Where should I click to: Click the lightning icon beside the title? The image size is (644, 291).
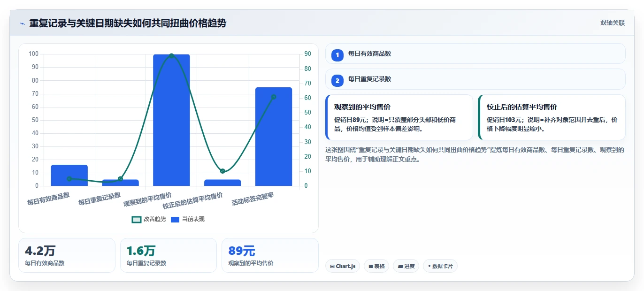click(x=22, y=23)
